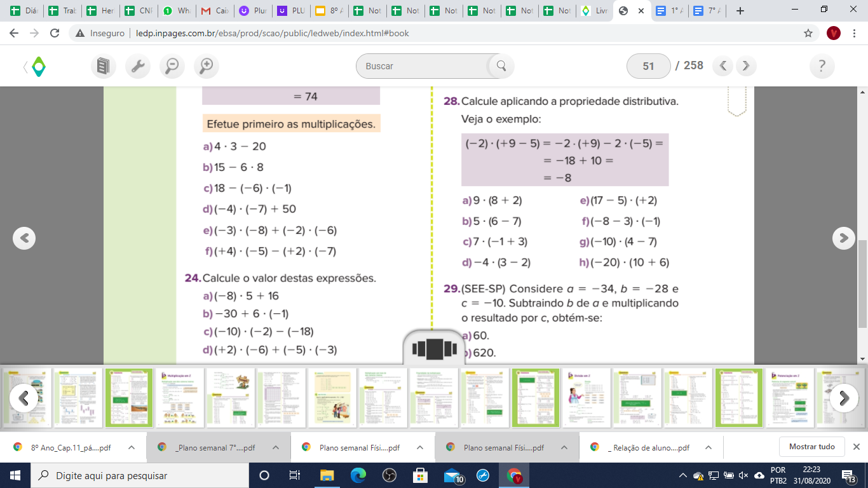Viewport: 868px width, 488px height.
Task: Open the Multiplicação em Z page thumbnail
Action: (180, 397)
